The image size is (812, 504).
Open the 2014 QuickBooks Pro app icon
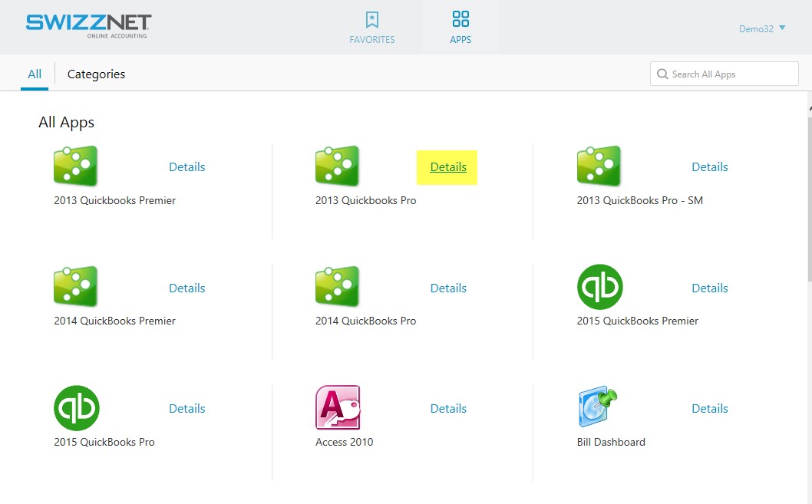[x=337, y=287]
